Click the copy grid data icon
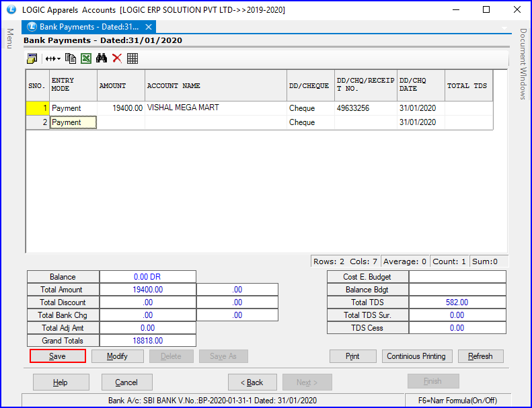The width and height of the screenshot is (532, 408). (x=71, y=58)
